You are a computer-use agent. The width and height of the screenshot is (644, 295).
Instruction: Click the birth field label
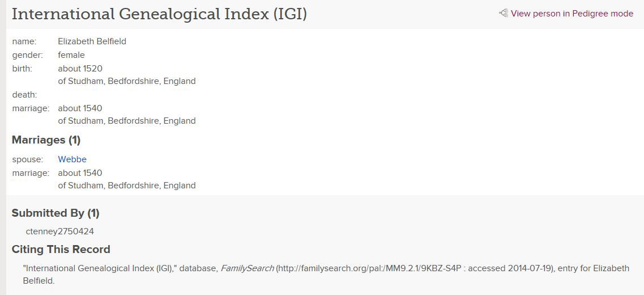22,69
